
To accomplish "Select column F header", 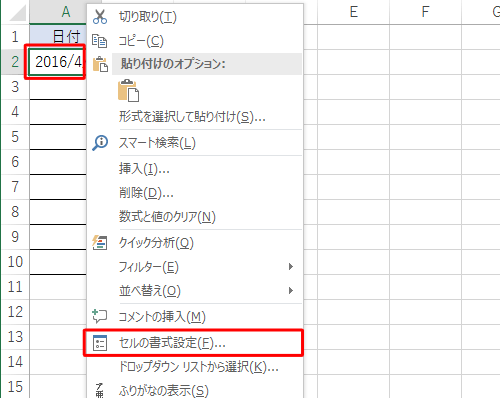I will 425,12.
